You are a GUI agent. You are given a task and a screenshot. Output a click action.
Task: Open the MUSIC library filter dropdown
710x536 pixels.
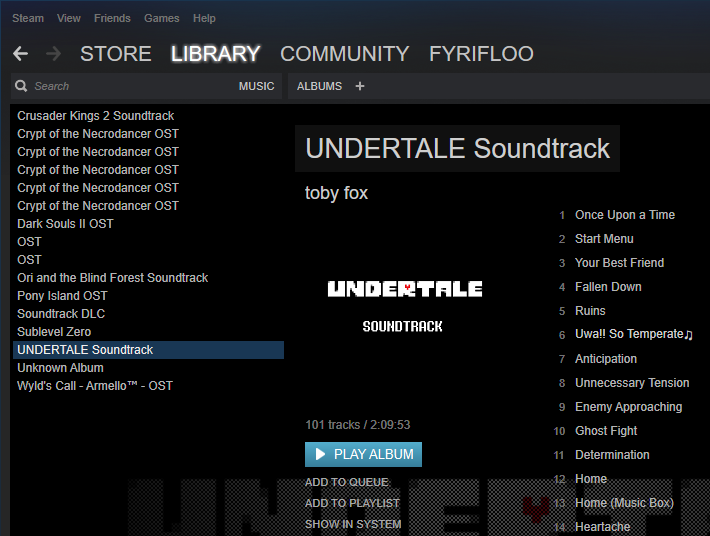pyautogui.click(x=256, y=86)
